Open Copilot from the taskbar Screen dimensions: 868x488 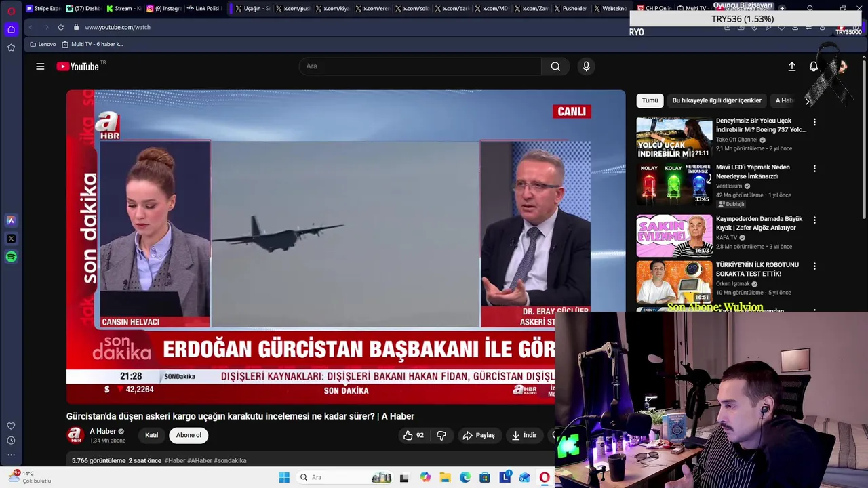coord(425,477)
